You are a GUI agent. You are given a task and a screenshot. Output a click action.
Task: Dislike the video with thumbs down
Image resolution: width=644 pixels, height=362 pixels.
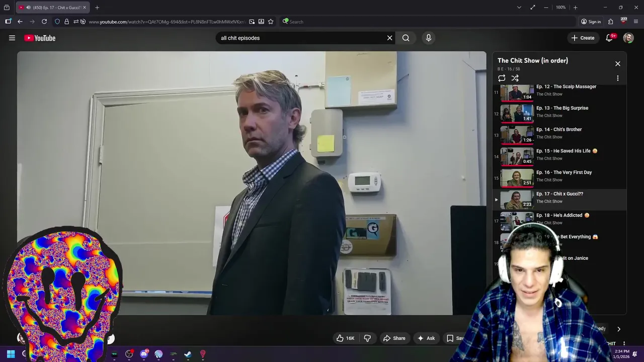tap(367, 338)
